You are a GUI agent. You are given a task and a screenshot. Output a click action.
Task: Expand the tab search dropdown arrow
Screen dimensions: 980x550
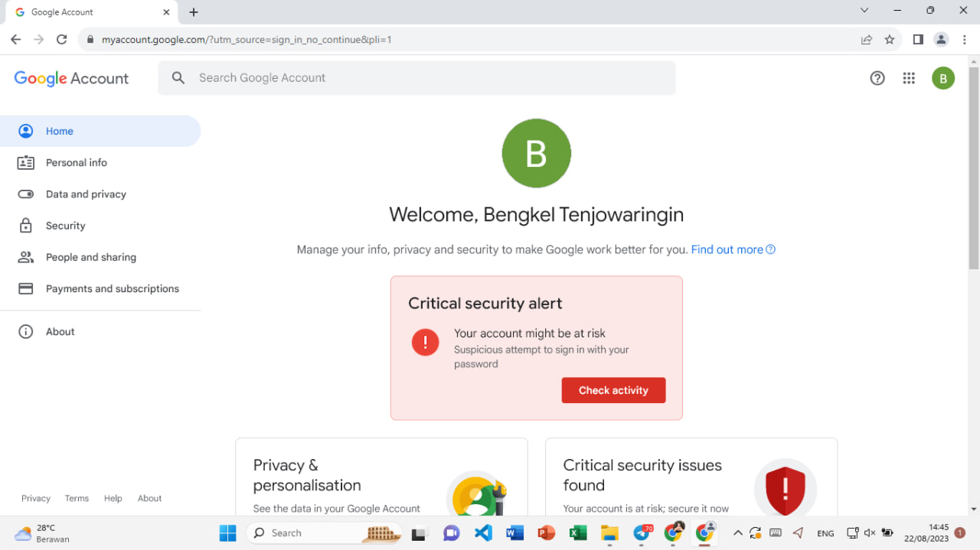[x=864, y=11]
